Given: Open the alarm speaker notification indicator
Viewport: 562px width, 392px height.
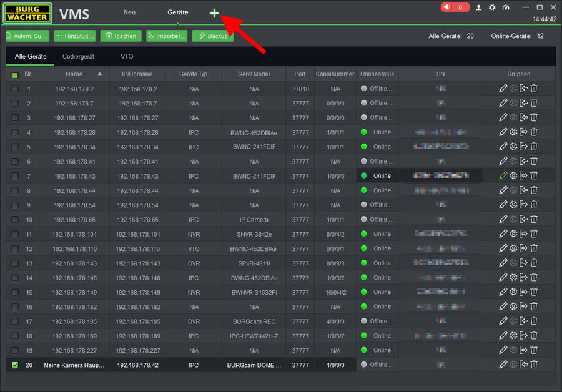Looking at the screenshot, I should [455, 7].
